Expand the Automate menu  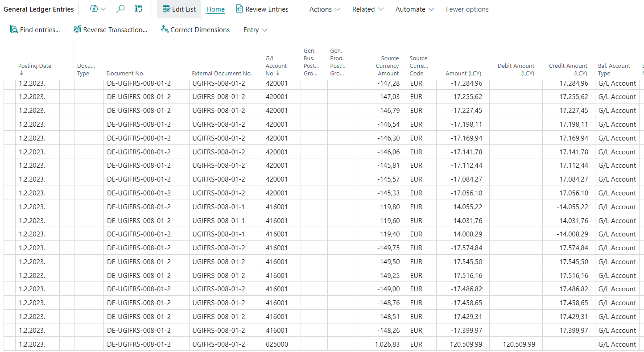point(415,9)
